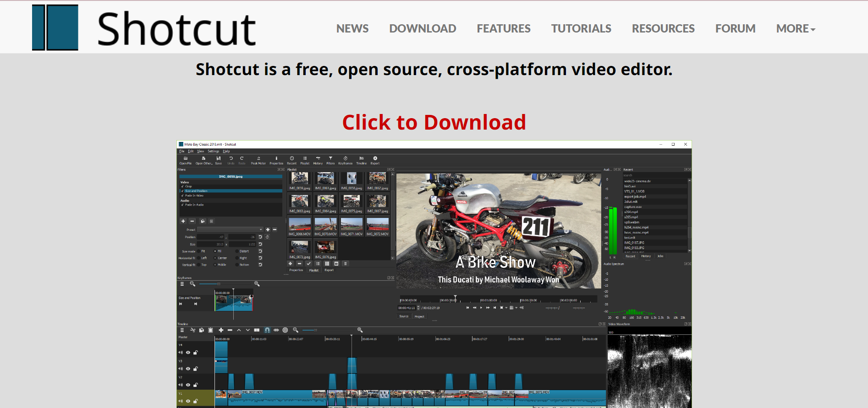This screenshot has width=868, height=408.
Task: Go to the NEWS page
Action: pyautogui.click(x=352, y=28)
